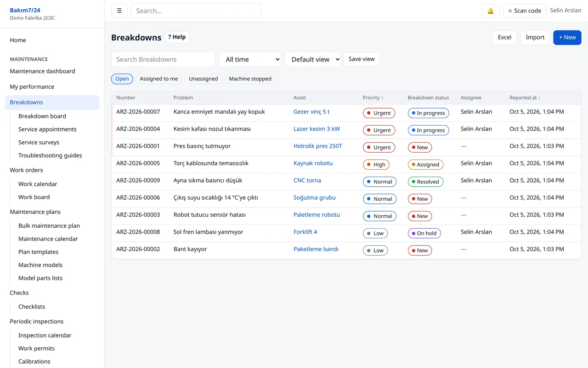
Task: Open notifications bell
Action: (490, 11)
